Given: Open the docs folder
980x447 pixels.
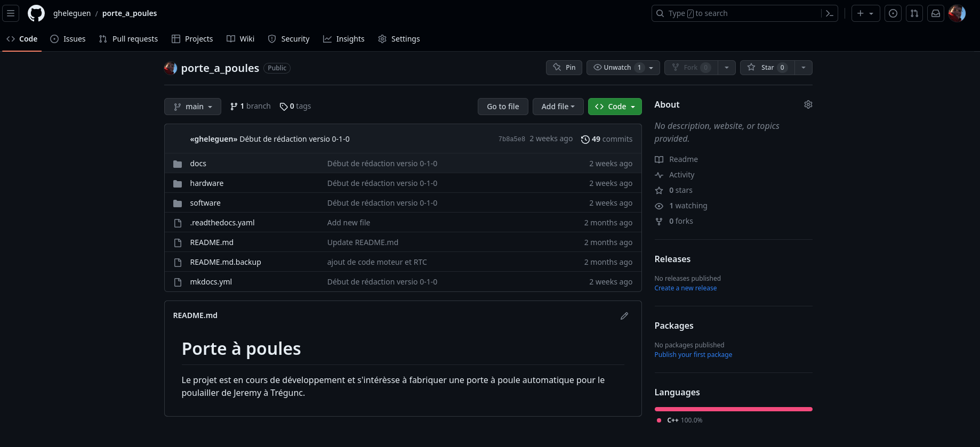Looking at the screenshot, I should tap(198, 164).
